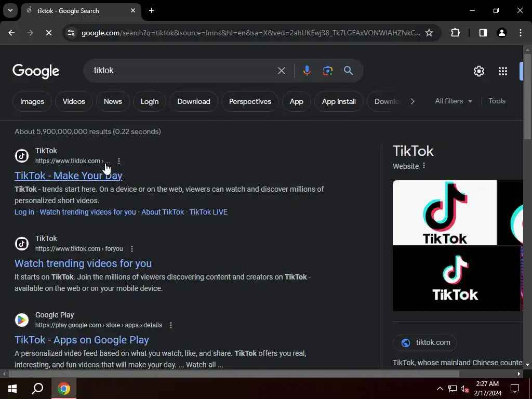Click the TikTok favicon of foryou result
Image resolution: width=532 pixels, height=399 pixels.
(22, 244)
